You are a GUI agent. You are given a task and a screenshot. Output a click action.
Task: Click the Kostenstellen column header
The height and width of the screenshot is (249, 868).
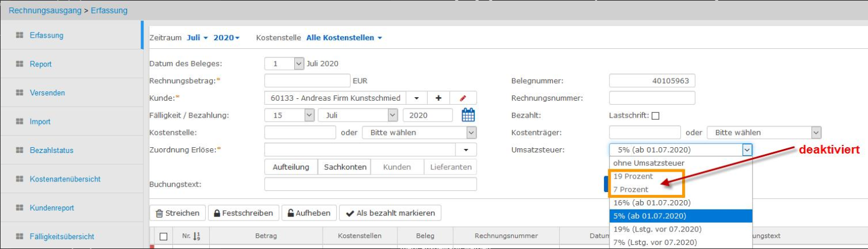[x=359, y=236]
